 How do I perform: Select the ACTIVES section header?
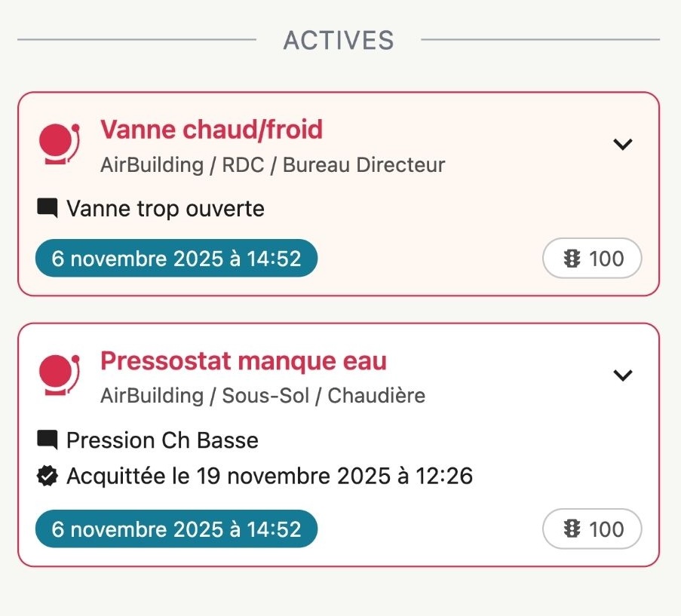(339, 40)
